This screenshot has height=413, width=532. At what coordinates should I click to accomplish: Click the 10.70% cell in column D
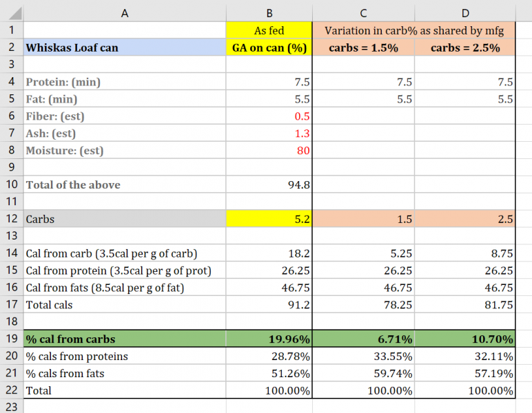pos(466,339)
